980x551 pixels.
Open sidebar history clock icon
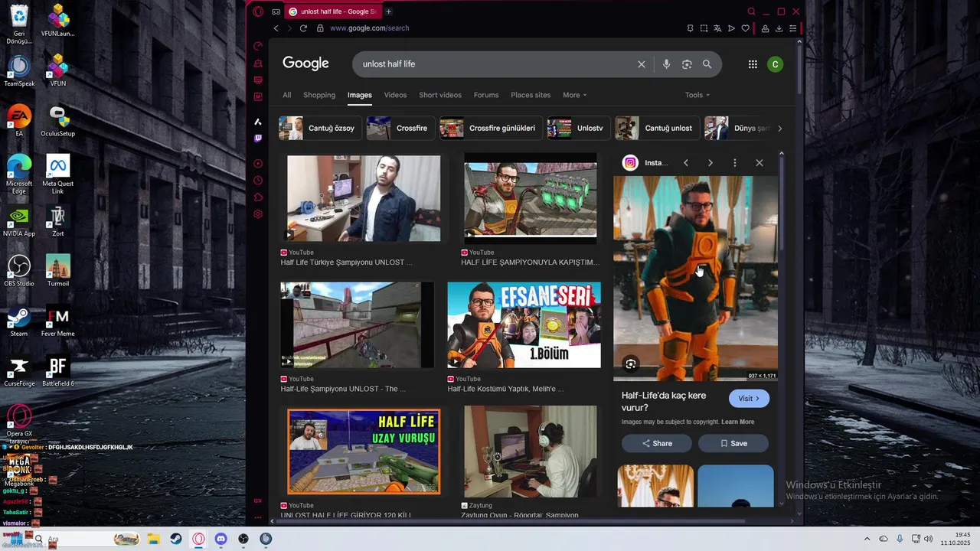[258, 181]
